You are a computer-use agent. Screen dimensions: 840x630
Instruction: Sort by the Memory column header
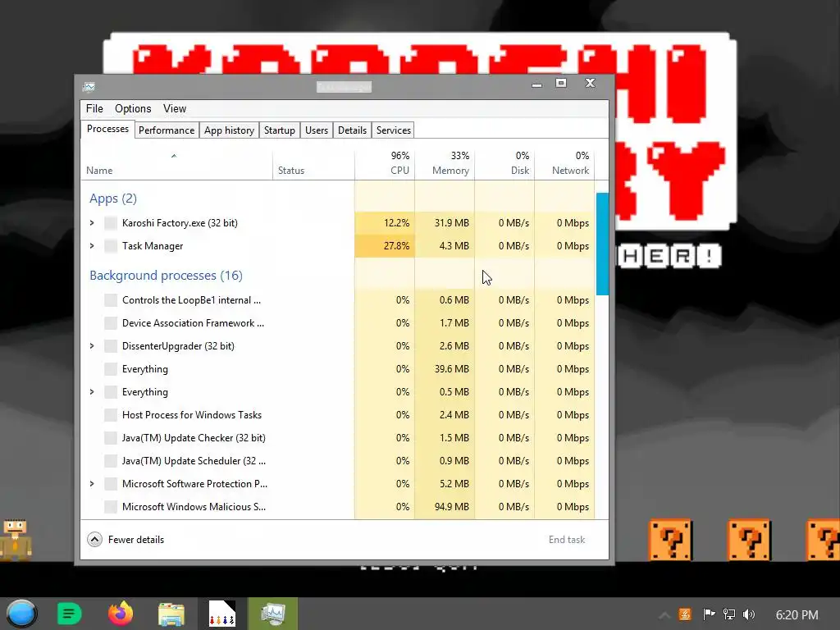click(445, 163)
